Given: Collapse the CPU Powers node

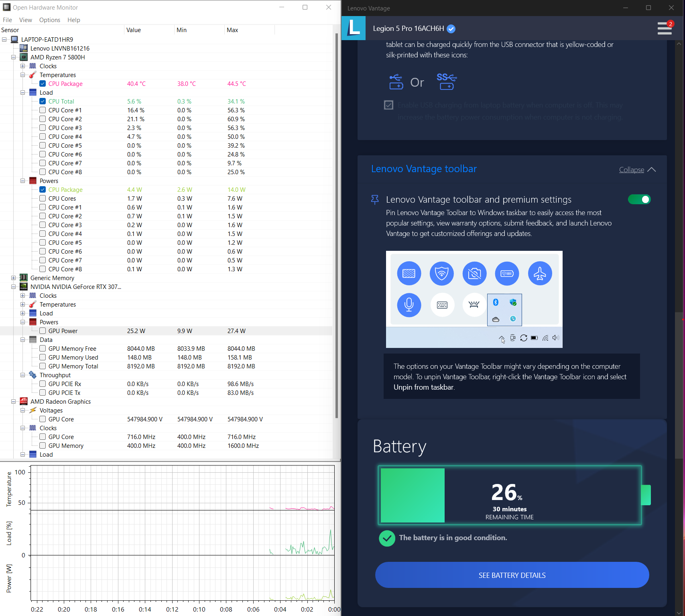Looking at the screenshot, I should point(22,181).
